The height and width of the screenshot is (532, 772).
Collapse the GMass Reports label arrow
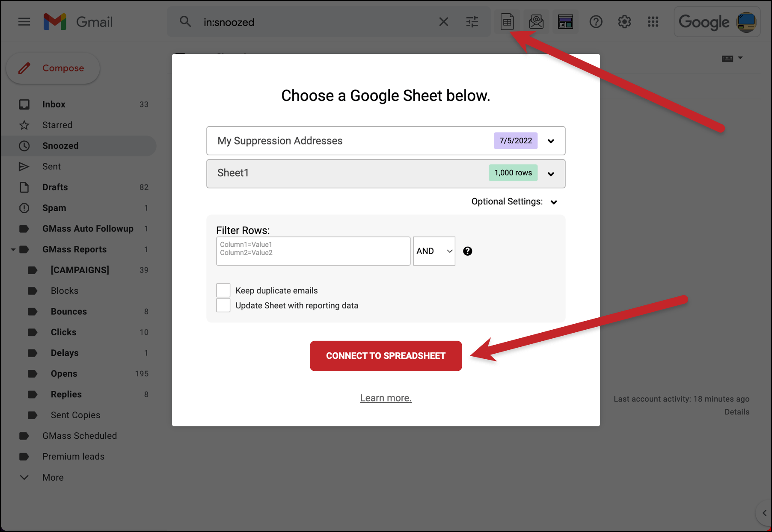[13, 249]
